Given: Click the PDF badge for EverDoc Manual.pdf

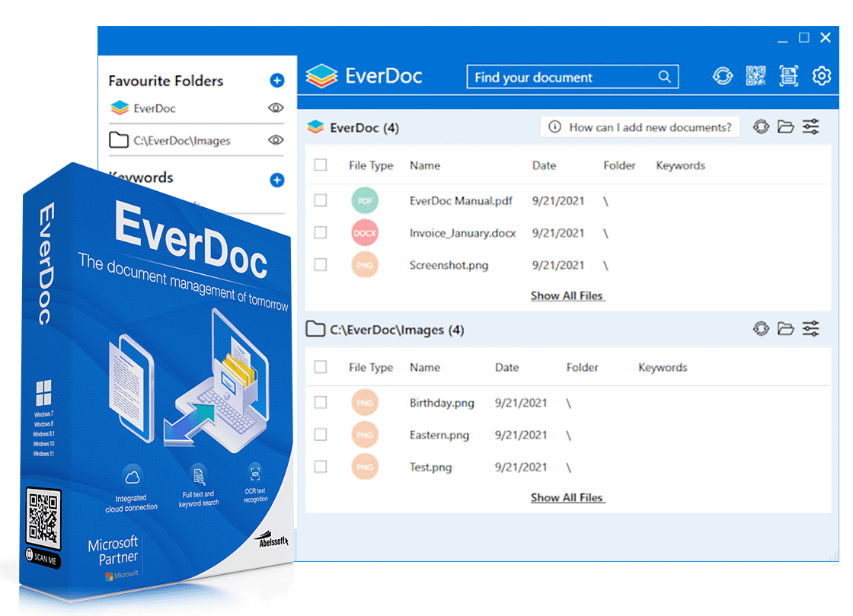Looking at the screenshot, I should 365,200.
